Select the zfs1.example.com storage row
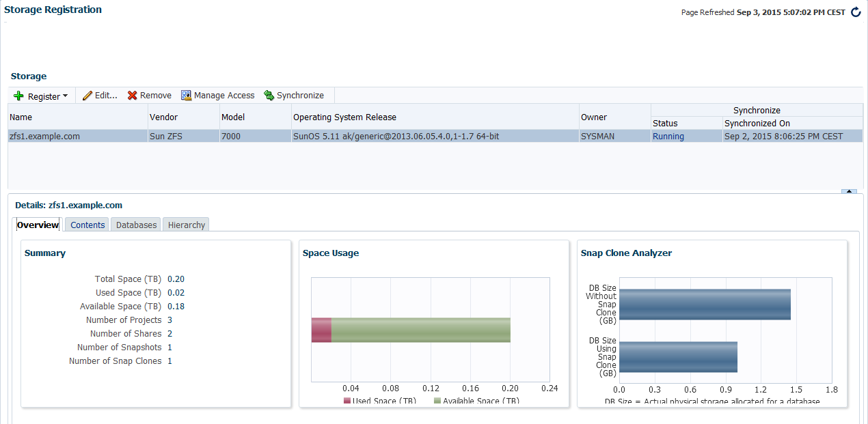The height and width of the screenshot is (424, 868). coord(45,136)
